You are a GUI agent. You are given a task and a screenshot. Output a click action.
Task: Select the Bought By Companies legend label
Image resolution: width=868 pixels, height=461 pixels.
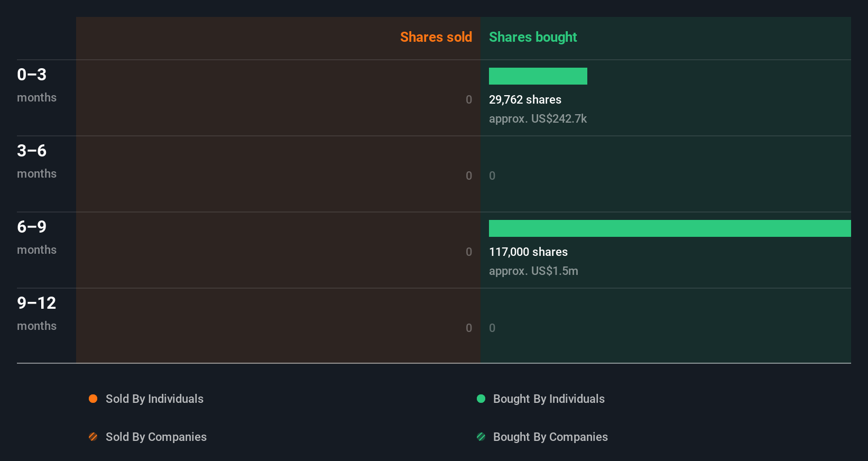550,437
